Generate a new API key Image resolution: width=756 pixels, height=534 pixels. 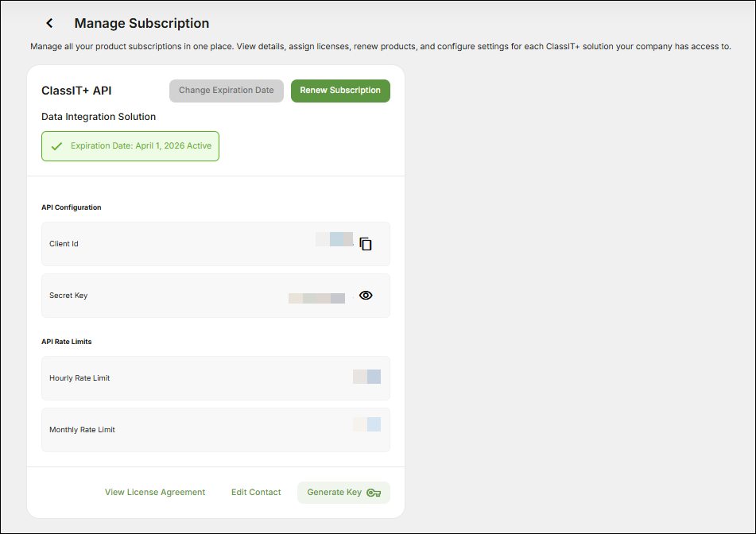pyautogui.click(x=343, y=492)
